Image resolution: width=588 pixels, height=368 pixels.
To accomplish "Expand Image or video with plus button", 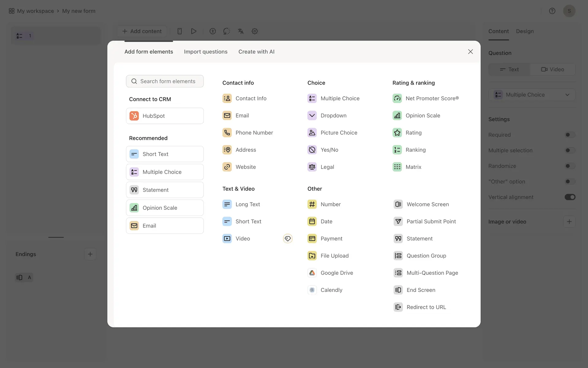I will [569, 222].
